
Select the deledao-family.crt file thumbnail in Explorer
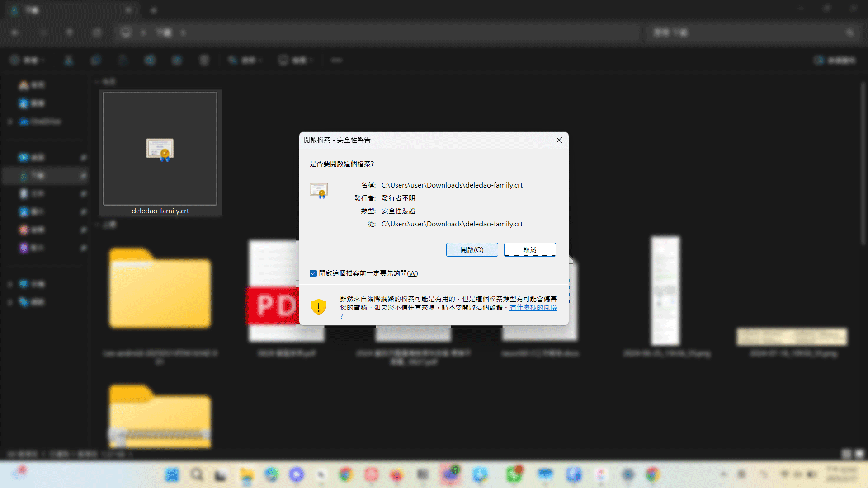(160, 149)
